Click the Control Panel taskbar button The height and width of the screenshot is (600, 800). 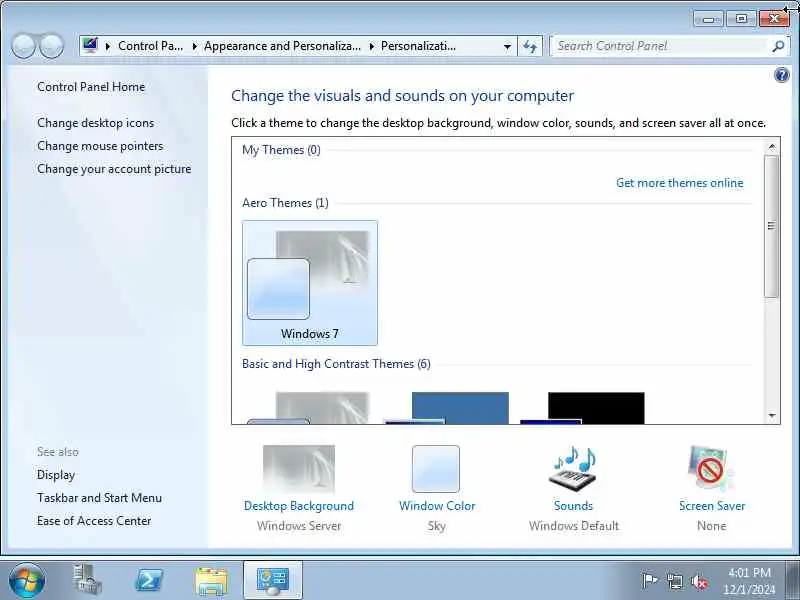273,580
